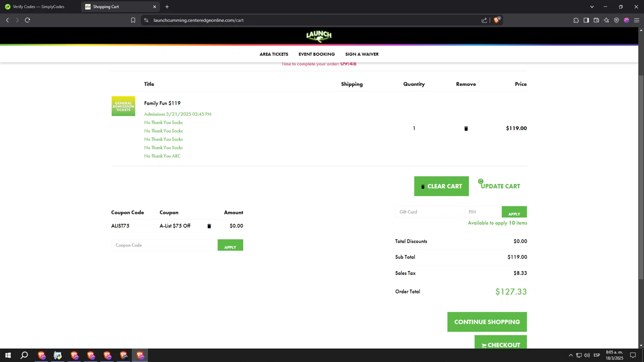Click the page vertical scrollbar
The height and width of the screenshot is (362, 644).
point(641,178)
